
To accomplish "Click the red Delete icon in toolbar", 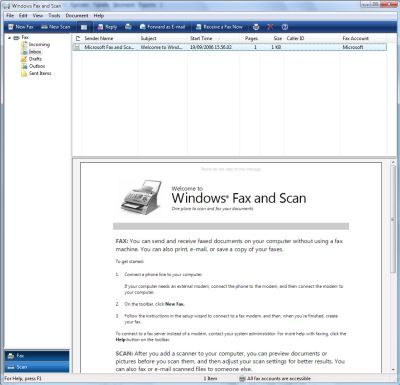I will point(270,27).
